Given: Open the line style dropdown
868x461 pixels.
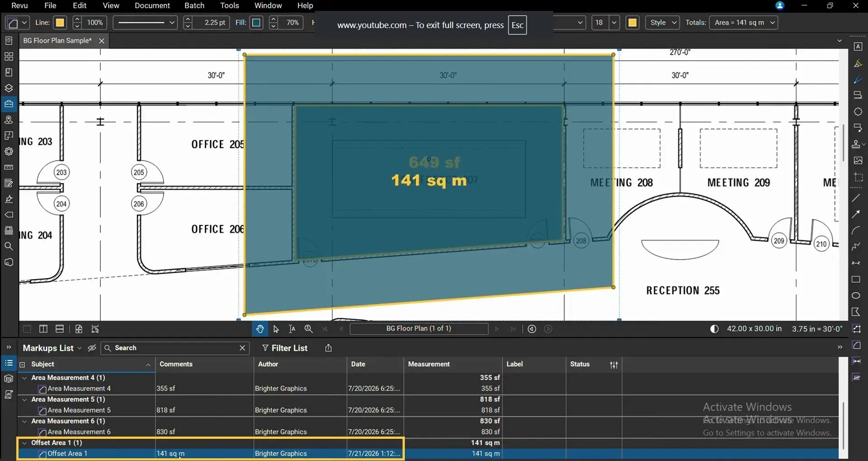Looking at the screenshot, I should tap(145, 23).
